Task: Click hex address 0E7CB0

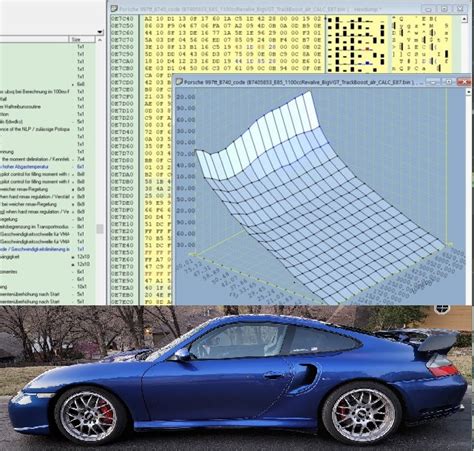Action: point(121,68)
